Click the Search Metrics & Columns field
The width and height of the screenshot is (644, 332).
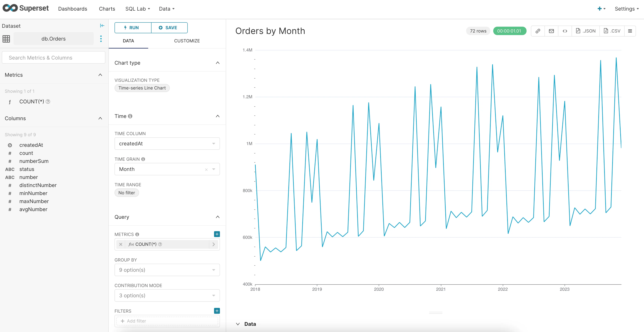[x=53, y=58]
